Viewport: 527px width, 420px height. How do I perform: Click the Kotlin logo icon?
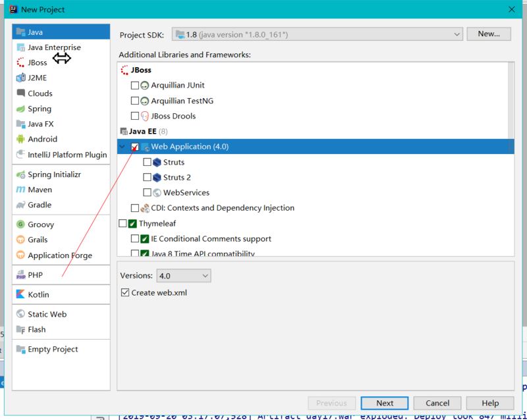(20, 294)
